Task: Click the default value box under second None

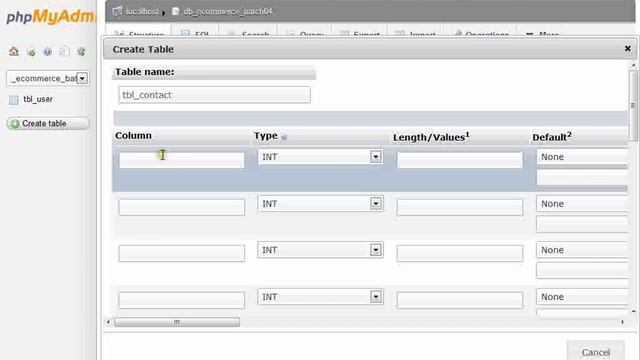Action: click(582, 224)
